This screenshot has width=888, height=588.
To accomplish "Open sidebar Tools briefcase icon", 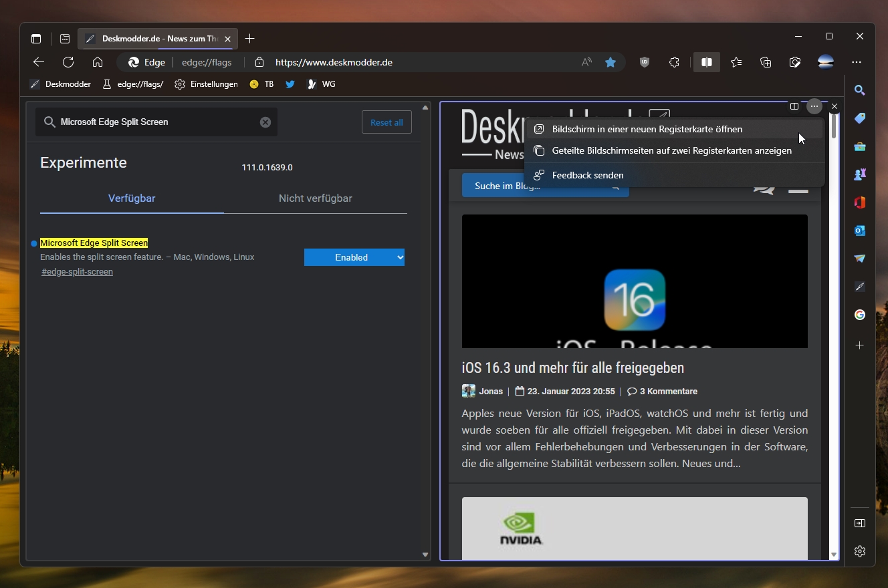I will [860, 146].
